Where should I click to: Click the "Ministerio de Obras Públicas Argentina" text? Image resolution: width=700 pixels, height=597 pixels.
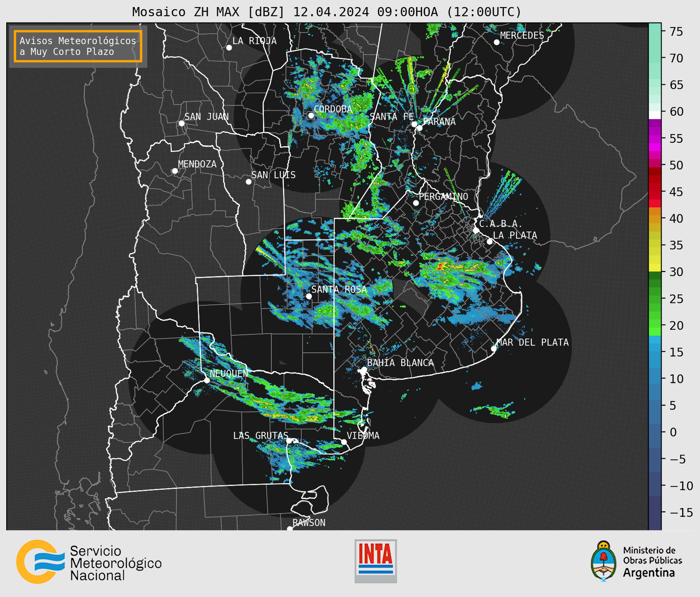[652, 562]
